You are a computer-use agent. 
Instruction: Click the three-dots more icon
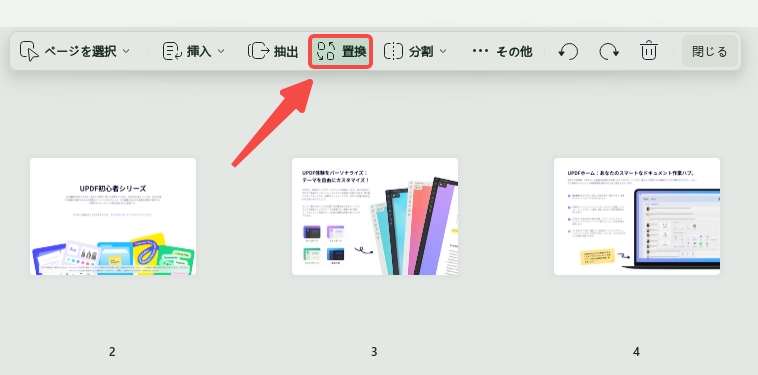480,51
